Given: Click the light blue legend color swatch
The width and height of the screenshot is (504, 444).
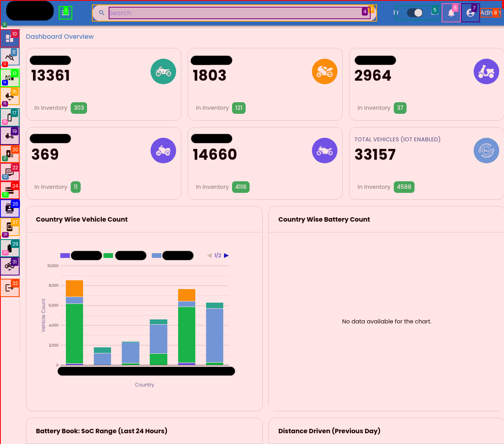Looking at the screenshot, I should [157, 256].
